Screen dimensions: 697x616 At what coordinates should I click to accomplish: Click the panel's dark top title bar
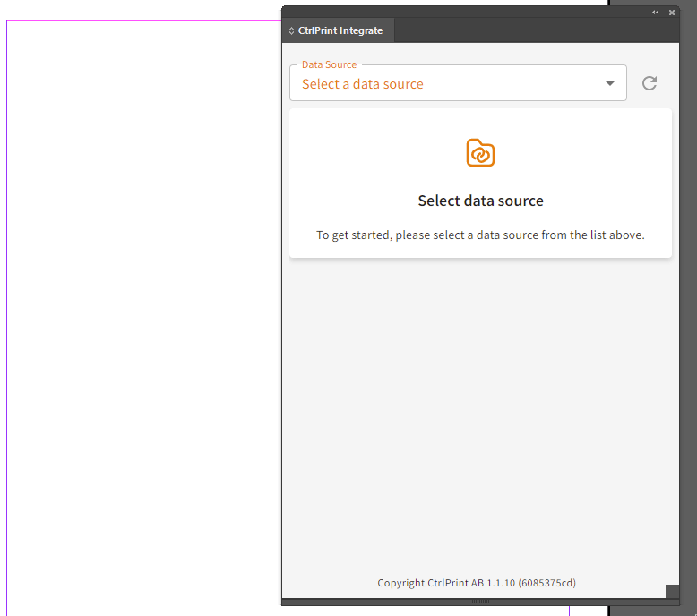pyautogui.click(x=466, y=12)
